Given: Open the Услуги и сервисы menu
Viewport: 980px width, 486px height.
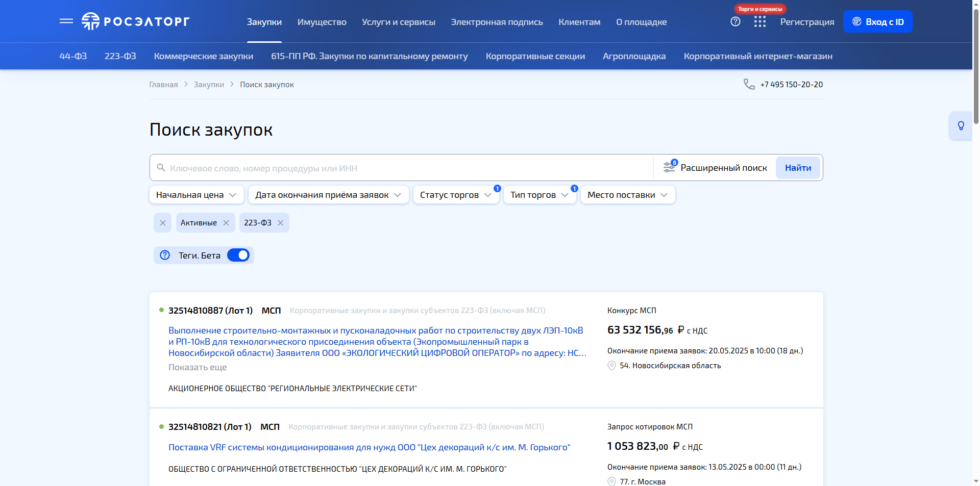Looking at the screenshot, I should pos(399,22).
